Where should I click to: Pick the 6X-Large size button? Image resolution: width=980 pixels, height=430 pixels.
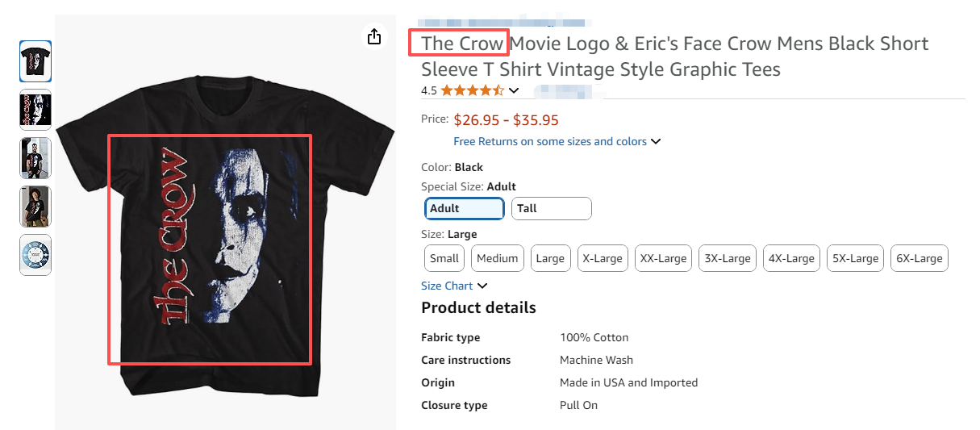point(920,258)
